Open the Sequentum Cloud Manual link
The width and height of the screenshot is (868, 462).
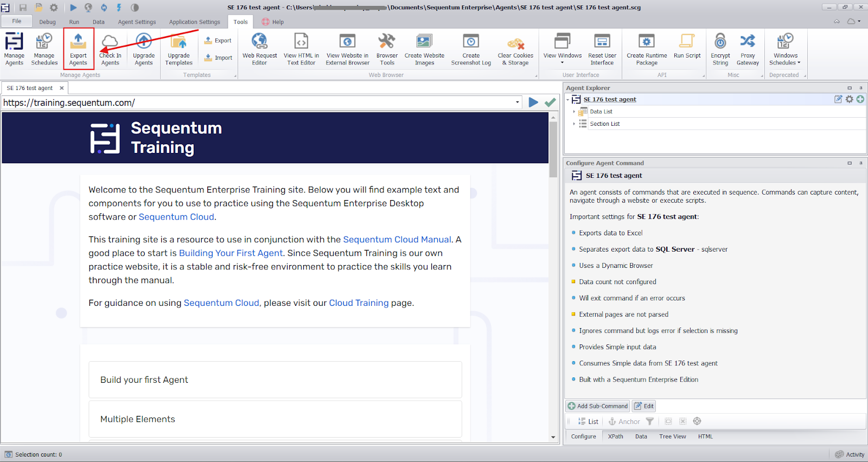click(x=397, y=240)
